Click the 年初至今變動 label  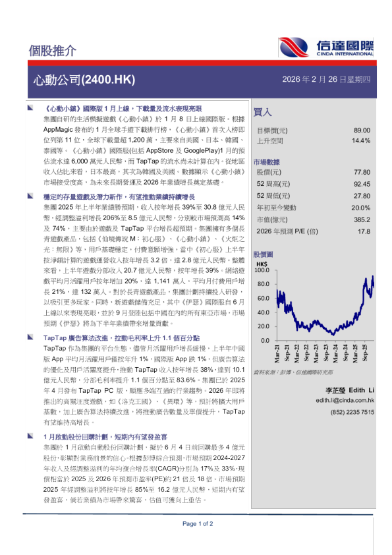[x=276, y=208]
